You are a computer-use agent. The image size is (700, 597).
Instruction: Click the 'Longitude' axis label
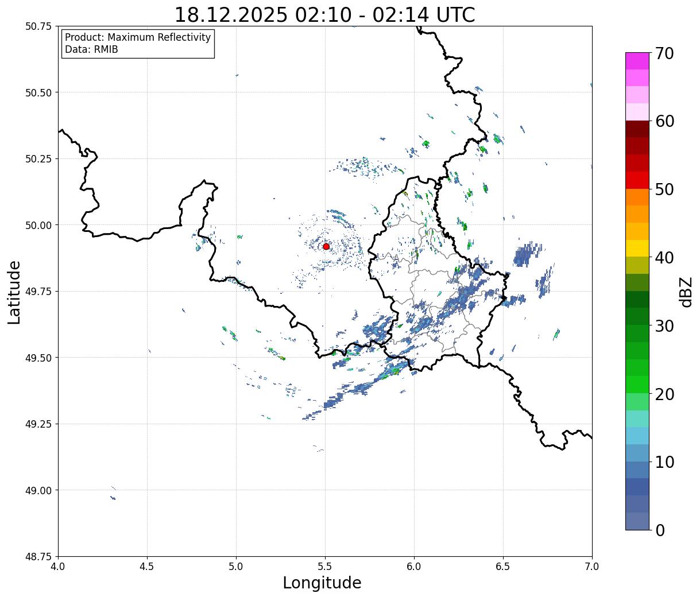322,583
